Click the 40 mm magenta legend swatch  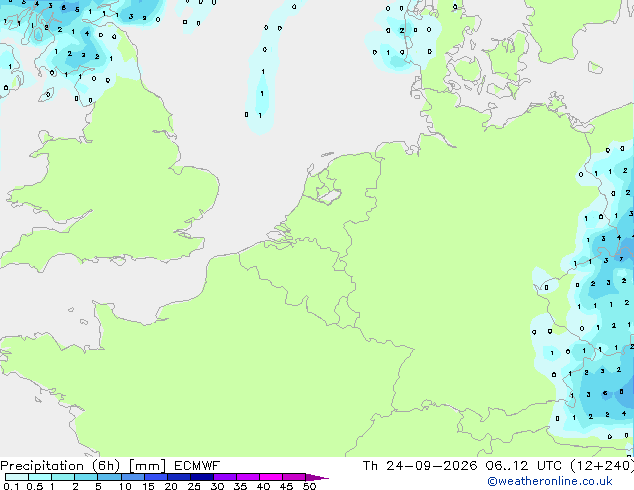coord(271,477)
